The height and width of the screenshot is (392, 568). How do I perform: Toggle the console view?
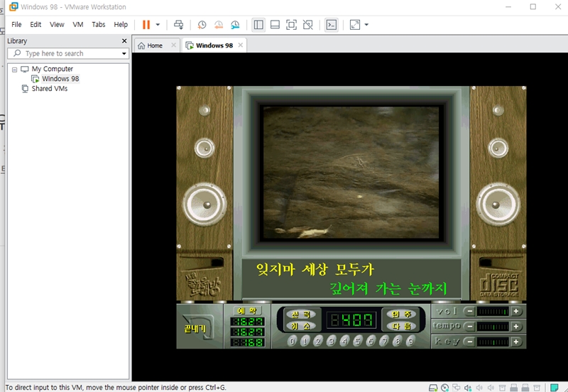pyautogui.click(x=331, y=25)
